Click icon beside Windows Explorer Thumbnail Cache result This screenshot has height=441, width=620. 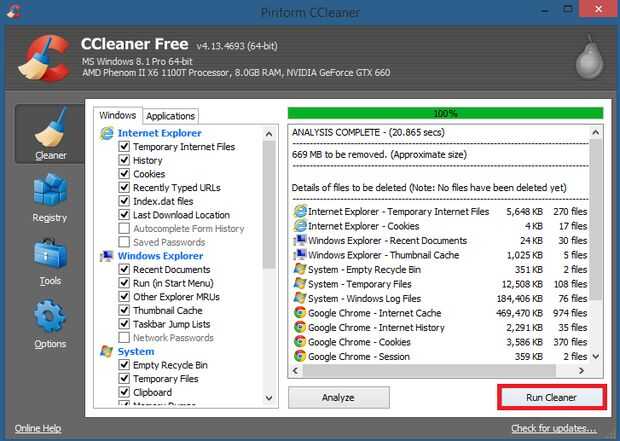coord(301,255)
